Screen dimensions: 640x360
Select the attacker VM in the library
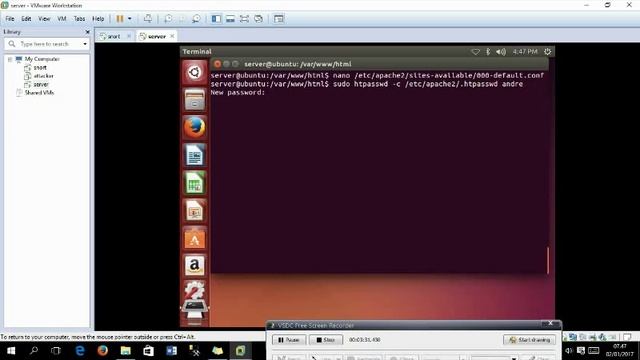[44, 76]
